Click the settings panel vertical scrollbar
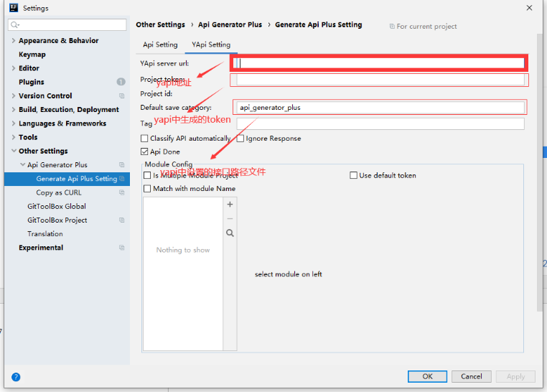The image size is (547, 392). click(x=540, y=171)
